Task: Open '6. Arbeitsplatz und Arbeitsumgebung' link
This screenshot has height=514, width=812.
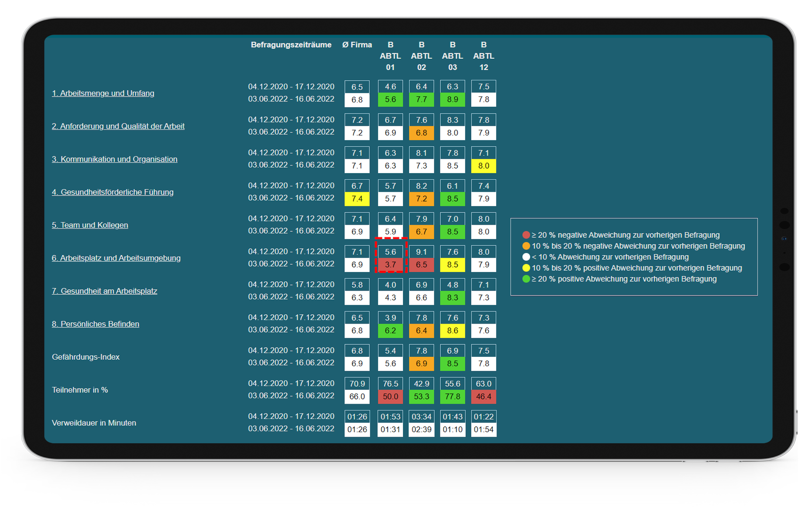Action: [116, 258]
